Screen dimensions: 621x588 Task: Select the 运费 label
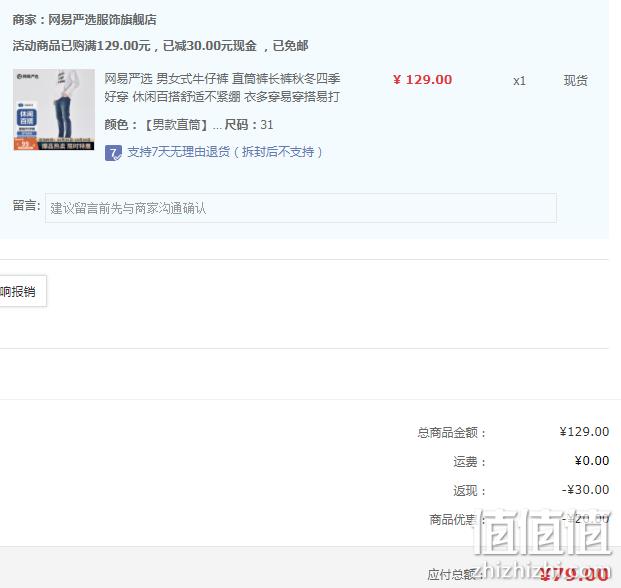tap(469, 461)
